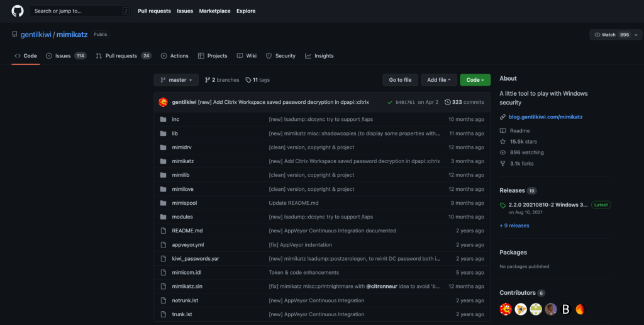Open commit hash b401761

click(x=406, y=103)
